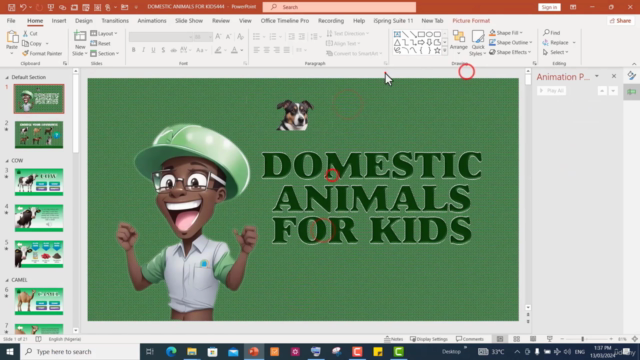Click the Search box in title bar
Screen dimensions: 640x360
[x=339, y=7]
